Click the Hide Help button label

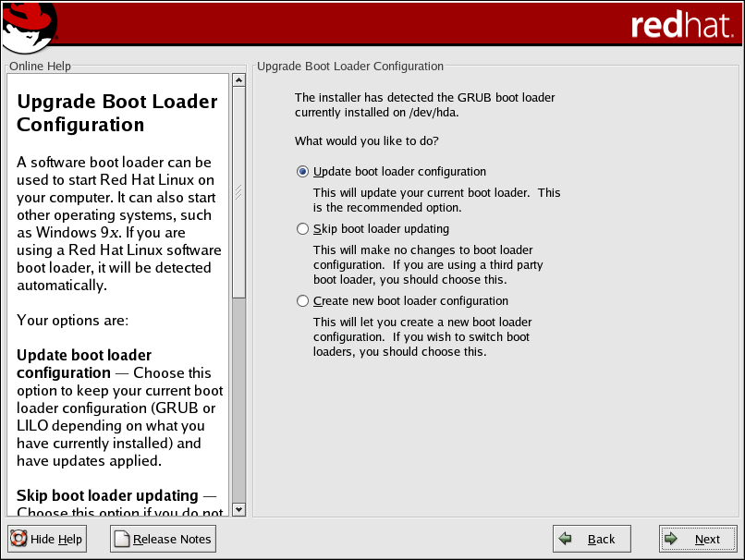[x=56, y=539]
